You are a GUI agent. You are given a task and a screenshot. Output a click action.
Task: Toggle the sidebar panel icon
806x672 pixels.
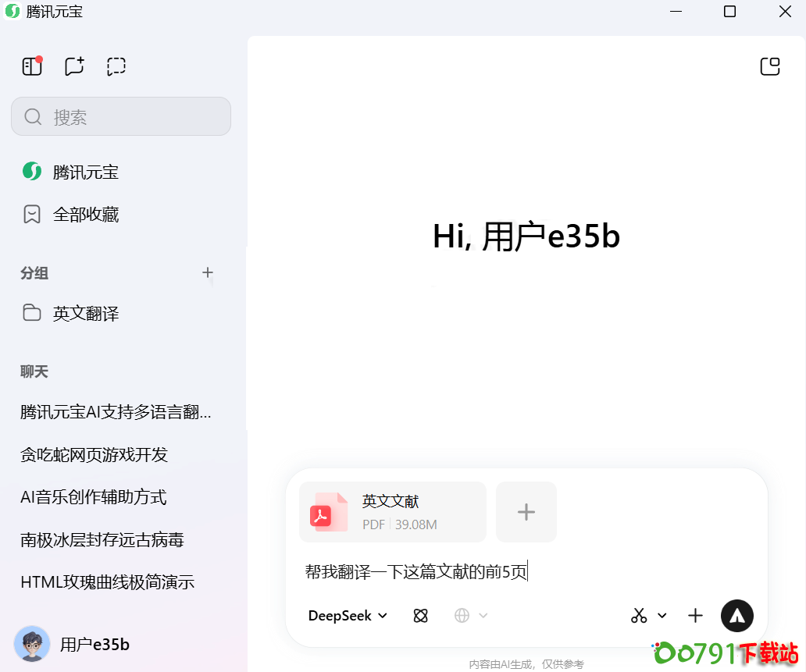[x=32, y=66]
